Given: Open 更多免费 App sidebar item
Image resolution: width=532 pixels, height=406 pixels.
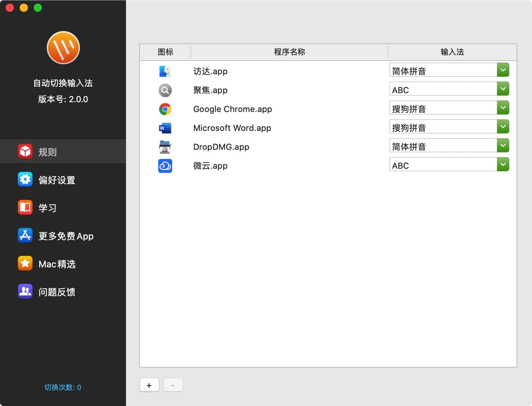Looking at the screenshot, I should click(x=63, y=235).
